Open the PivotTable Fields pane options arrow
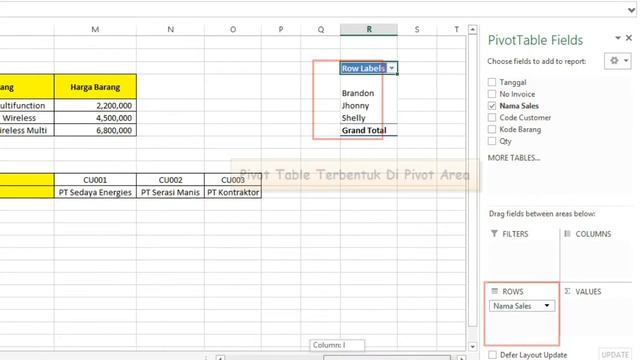640x360 pixels. tap(618, 38)
